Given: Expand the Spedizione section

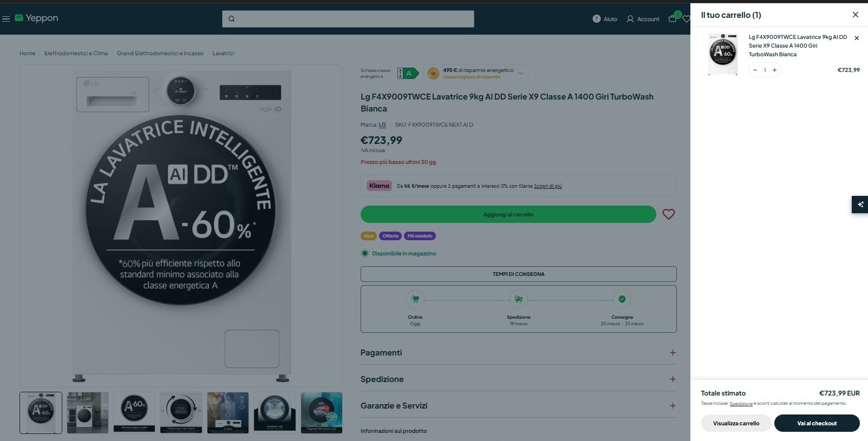Looking at the screenshot, I should (x=518, y=379).
